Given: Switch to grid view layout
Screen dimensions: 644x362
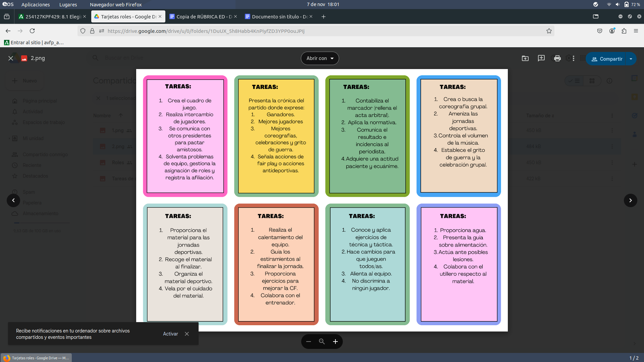Looking at the screenshot, I should point(592,81).
